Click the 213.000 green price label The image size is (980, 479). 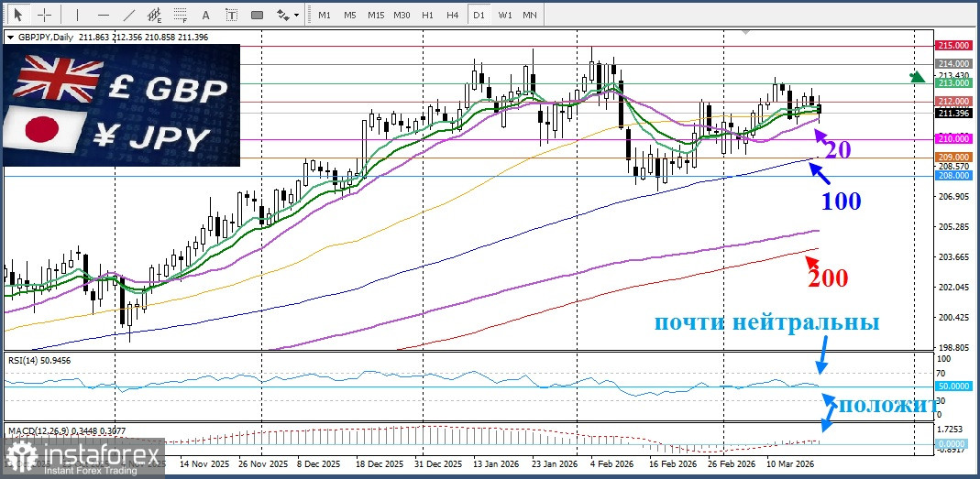coord(952,82)
